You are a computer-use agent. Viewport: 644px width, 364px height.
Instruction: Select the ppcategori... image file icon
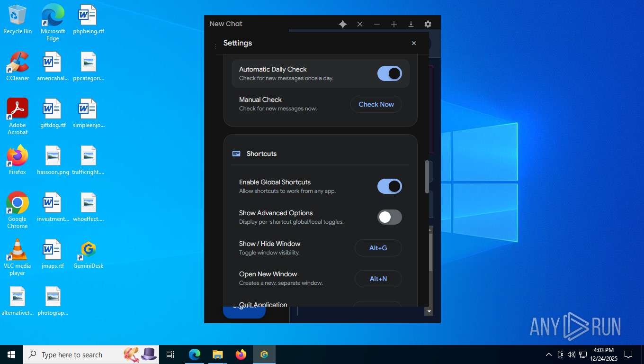[89, 67]
